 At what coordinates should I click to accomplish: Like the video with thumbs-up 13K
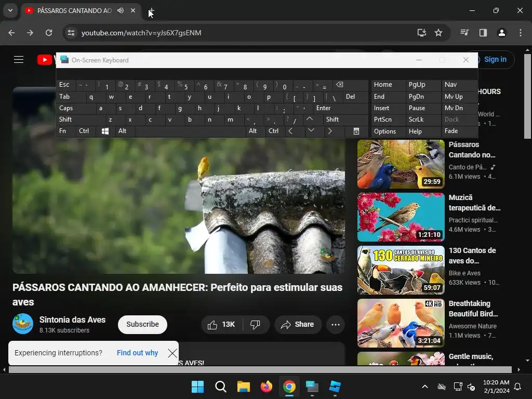(x=221, y=324)
